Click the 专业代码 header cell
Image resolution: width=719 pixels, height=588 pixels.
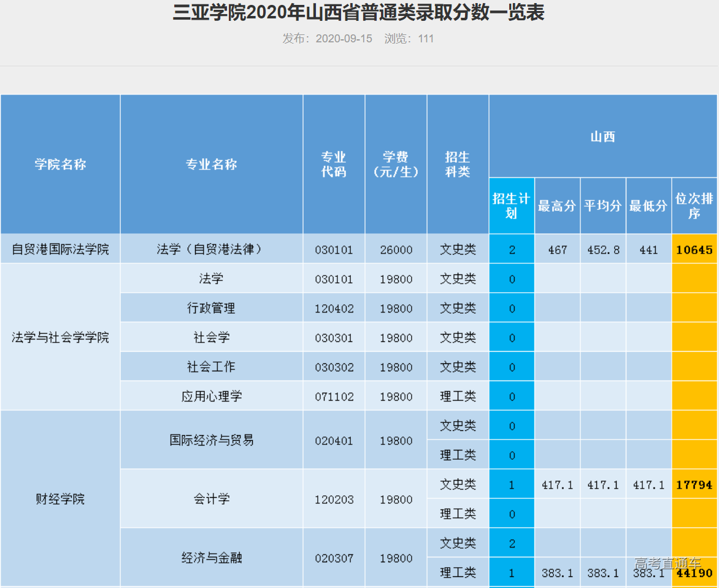[334, 164]
